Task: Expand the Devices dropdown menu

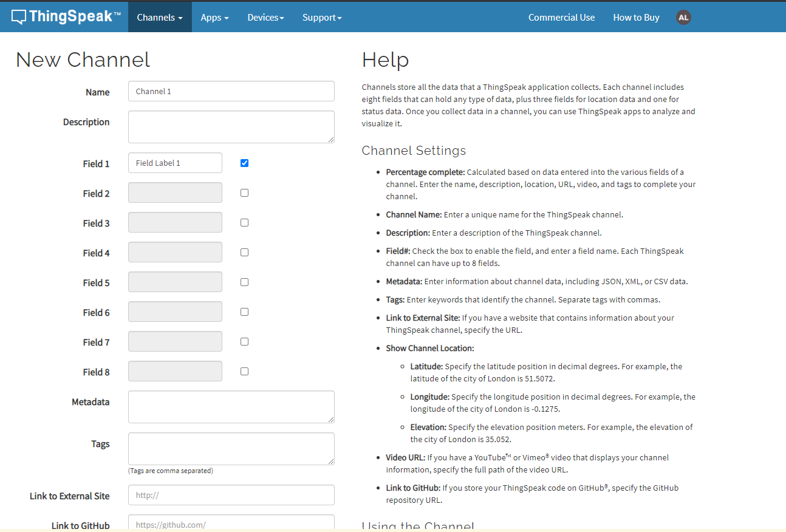Action: (x=265, y=18)
